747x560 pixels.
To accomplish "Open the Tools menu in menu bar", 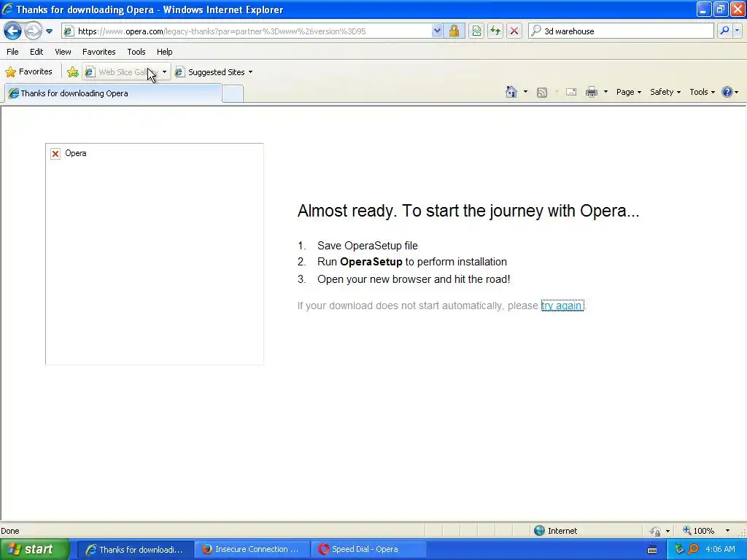I will (136, 52).
